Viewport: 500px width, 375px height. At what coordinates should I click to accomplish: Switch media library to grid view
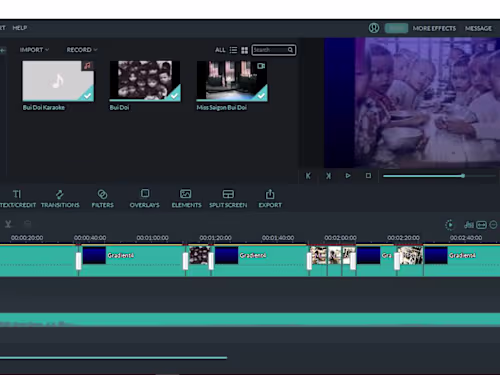245,50
